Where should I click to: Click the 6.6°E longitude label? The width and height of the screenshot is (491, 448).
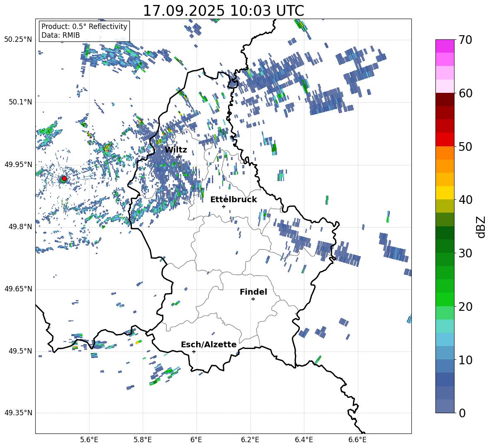(x=357, y=440)
